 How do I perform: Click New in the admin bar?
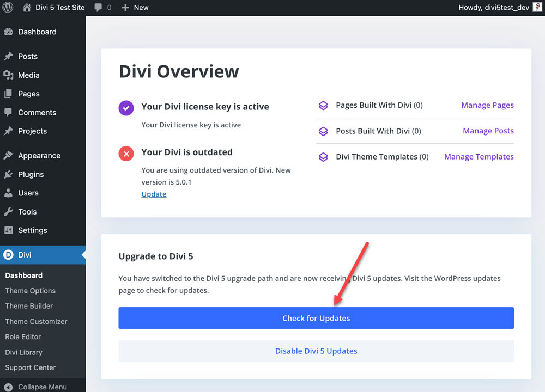[x=141, y=7]
